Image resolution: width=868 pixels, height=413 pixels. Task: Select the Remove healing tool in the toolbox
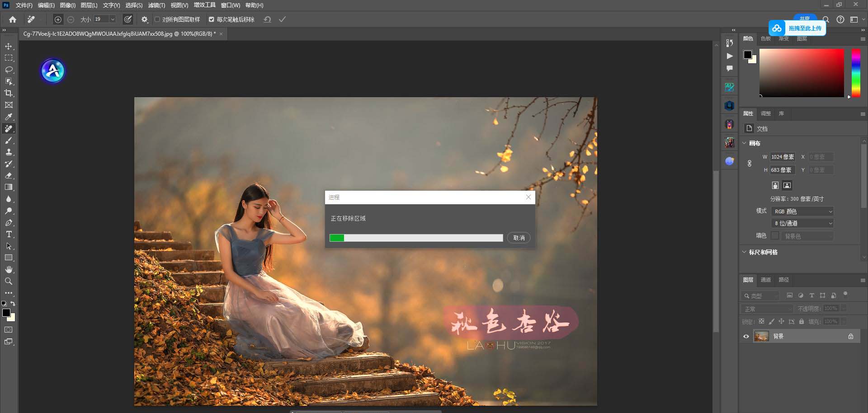coord(9,128)
